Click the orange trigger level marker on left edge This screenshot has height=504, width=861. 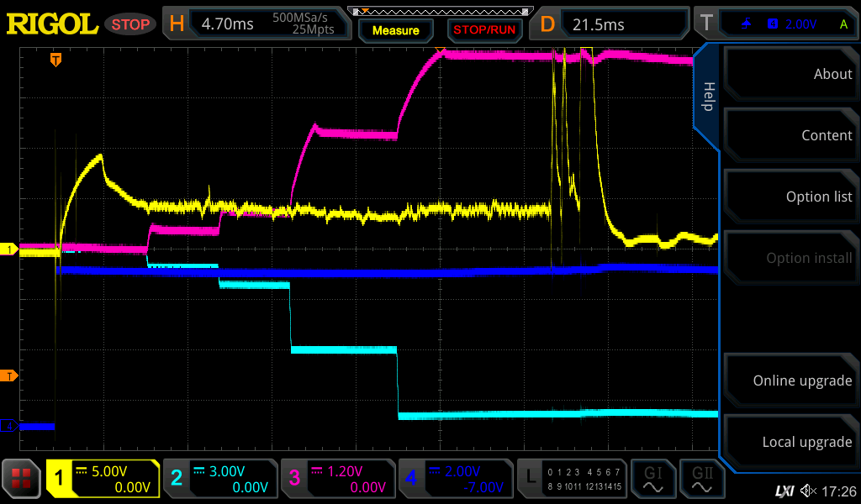(9, 375)
